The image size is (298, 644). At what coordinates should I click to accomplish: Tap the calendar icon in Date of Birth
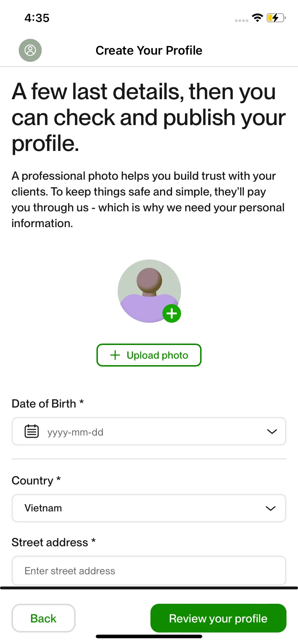click(x=32, y=431)
